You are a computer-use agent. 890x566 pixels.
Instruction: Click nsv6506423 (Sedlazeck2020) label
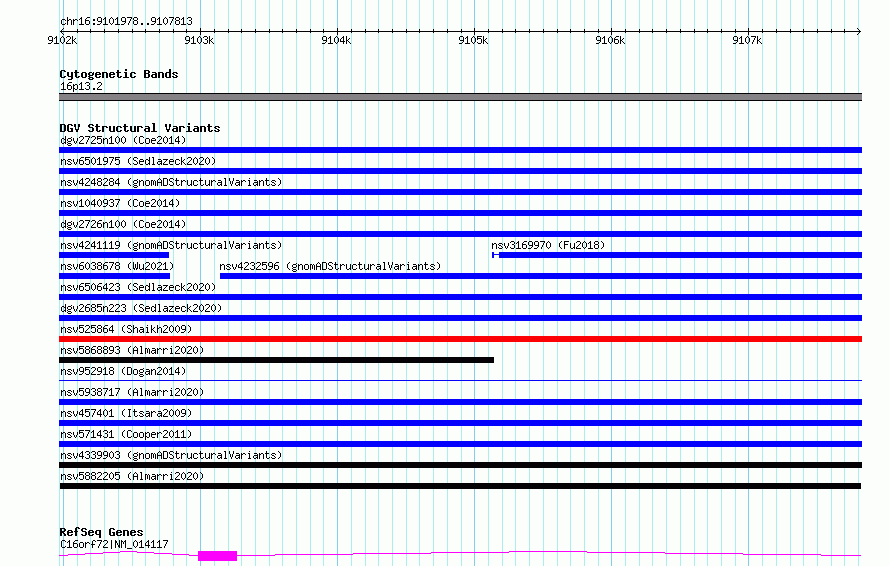pos(138,287)
